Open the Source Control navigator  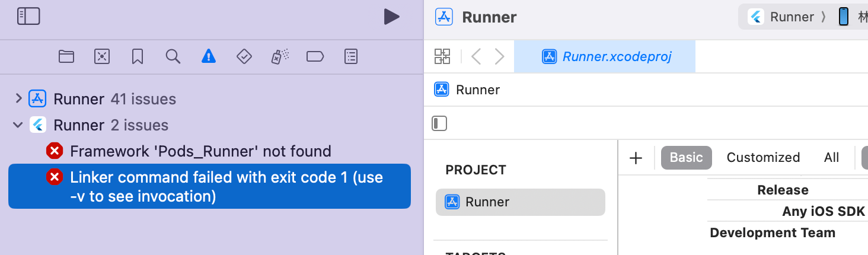[102, 56]
